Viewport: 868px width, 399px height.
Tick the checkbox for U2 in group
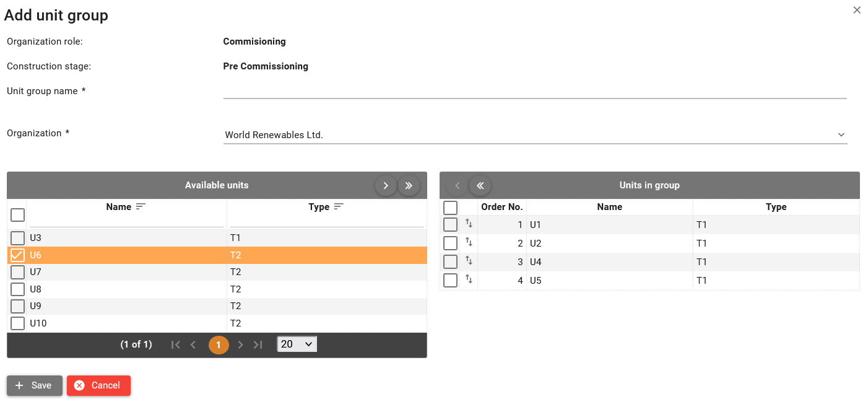(450, 243)
